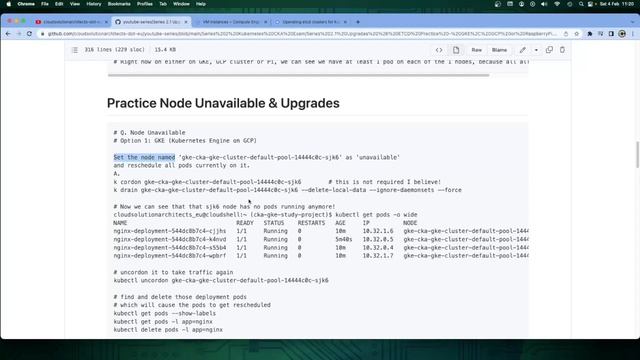Click the 'k drain' command line
640x360 pixels.
[x=287, y=190]
